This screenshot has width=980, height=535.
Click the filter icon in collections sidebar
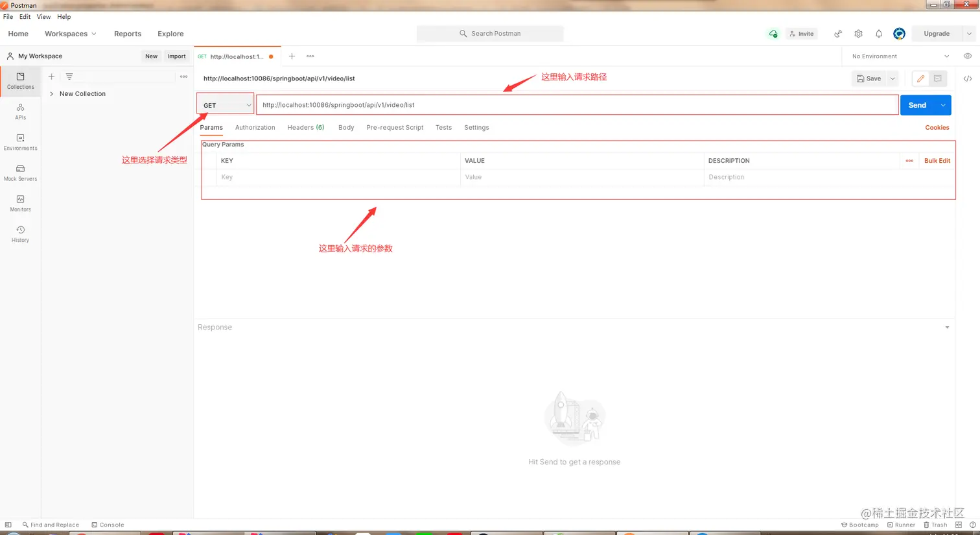[69, 77]
